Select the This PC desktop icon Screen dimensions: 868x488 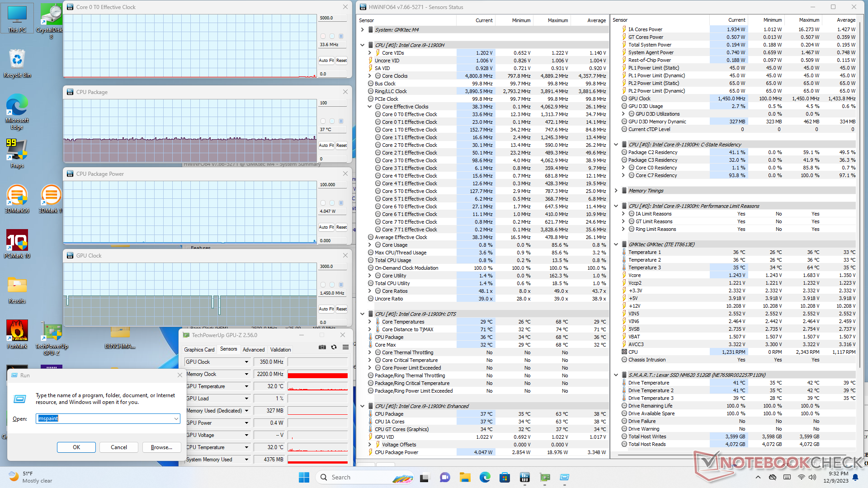pos(17,19)
